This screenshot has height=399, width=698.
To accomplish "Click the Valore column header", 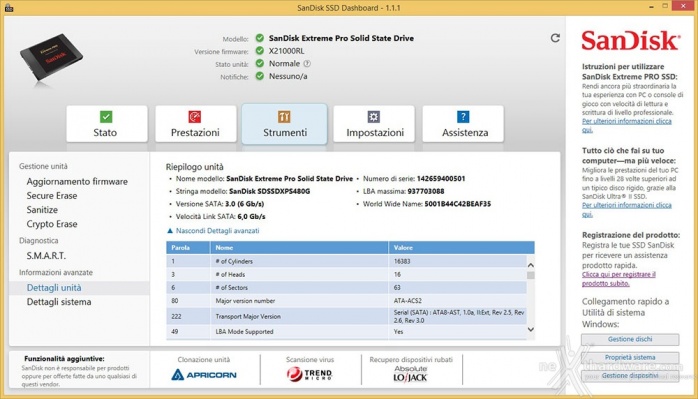I will (462, 248).
